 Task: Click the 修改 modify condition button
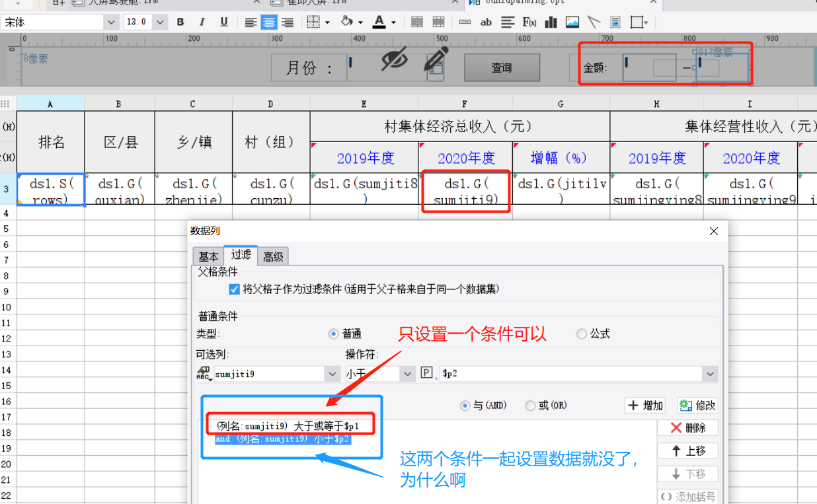[x=697, y=406]
